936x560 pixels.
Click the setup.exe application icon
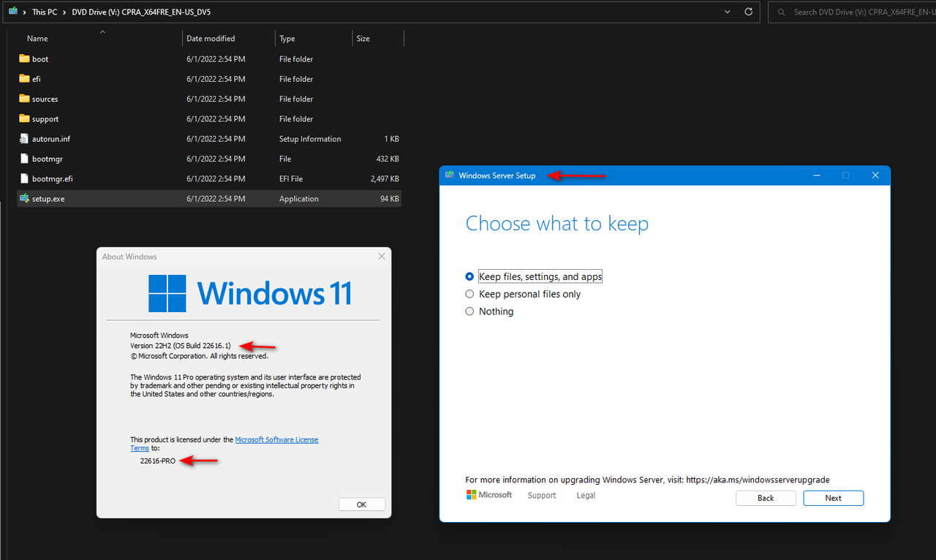[24, 198]
